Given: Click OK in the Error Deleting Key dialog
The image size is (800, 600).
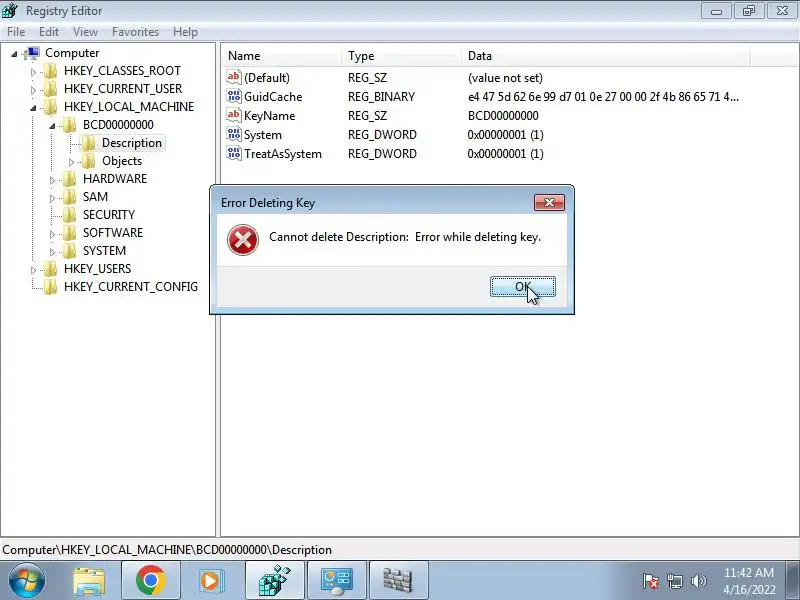Looking at the screenshot, I should (522, 287).
